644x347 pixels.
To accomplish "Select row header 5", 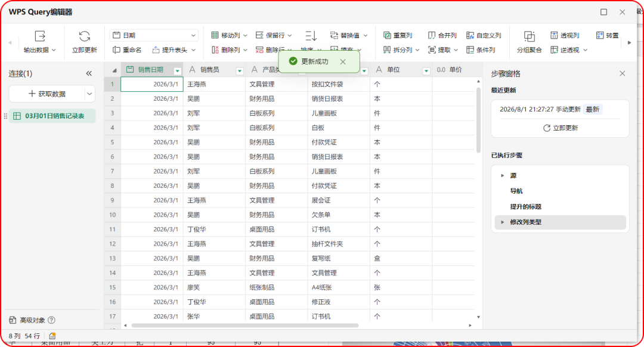I will 112,142.
